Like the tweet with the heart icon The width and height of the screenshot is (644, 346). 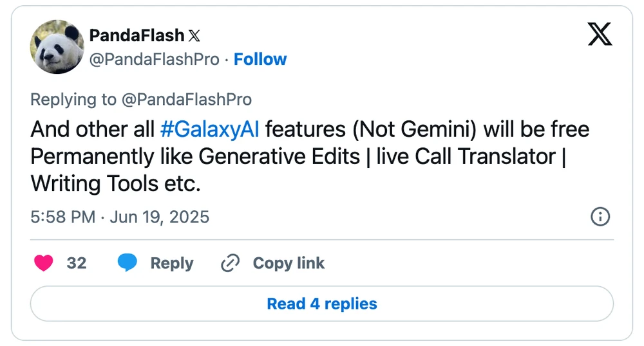tap(43, 263)
